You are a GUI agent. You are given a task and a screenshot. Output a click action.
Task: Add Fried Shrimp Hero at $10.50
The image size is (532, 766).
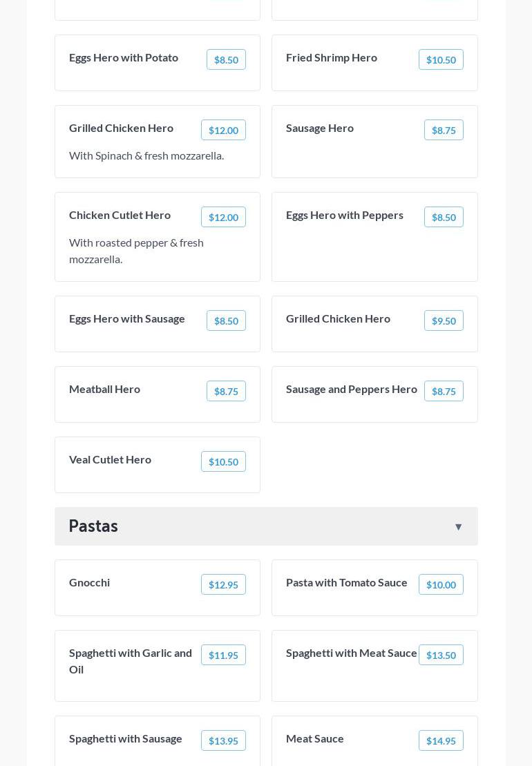pos(441,60)
